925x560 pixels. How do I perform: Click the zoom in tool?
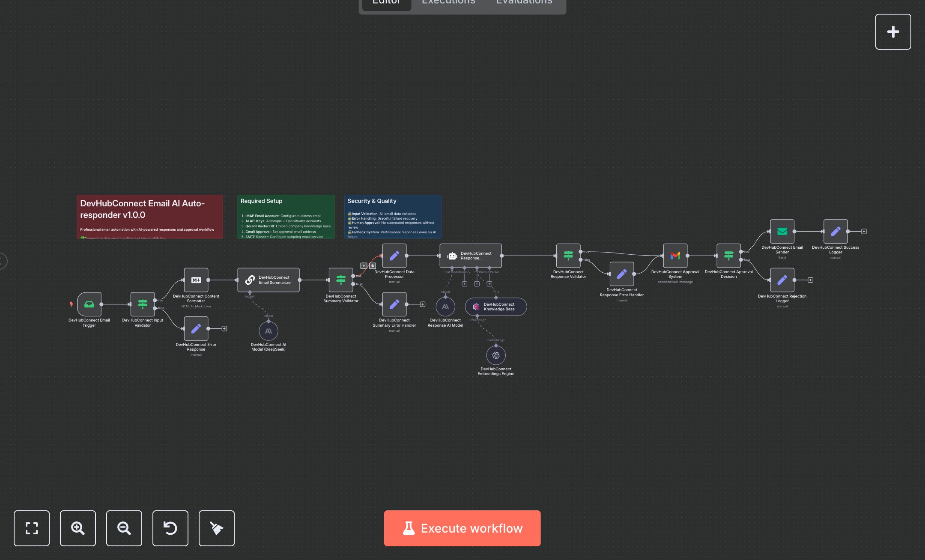[x=78, y=528]
